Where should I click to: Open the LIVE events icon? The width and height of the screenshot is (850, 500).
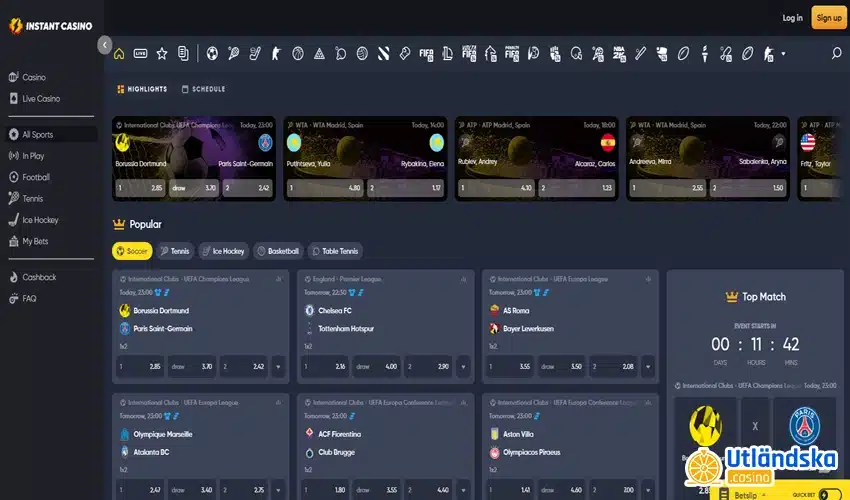click(140, 54)
